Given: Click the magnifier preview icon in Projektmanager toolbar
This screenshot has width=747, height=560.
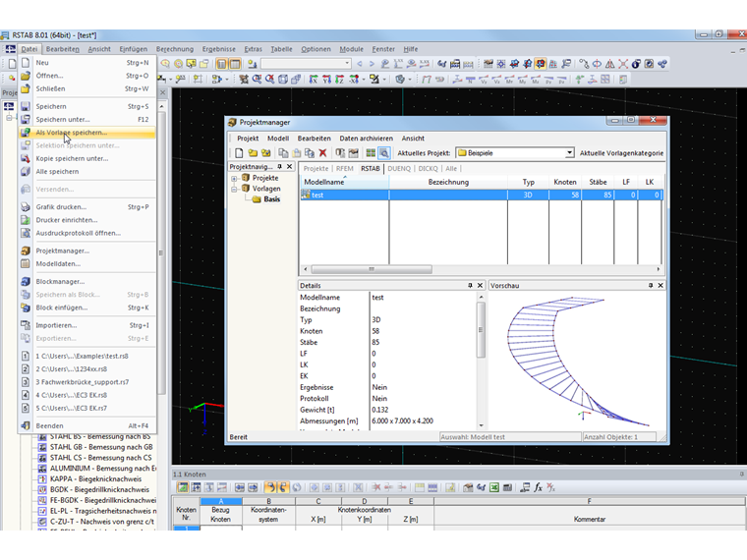Looking at the screenshot, I should (x=384, y=153).
